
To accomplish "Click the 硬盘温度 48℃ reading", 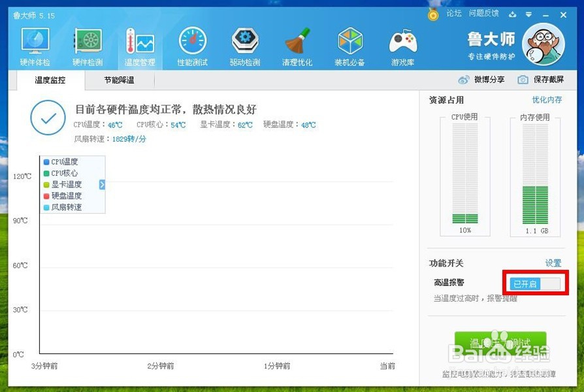I will [289, 125].
